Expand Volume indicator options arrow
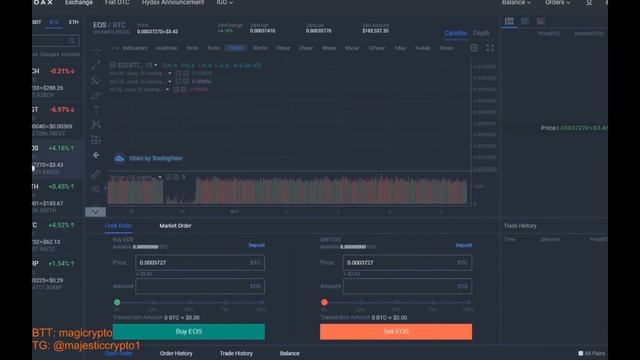 click(160, 177)
